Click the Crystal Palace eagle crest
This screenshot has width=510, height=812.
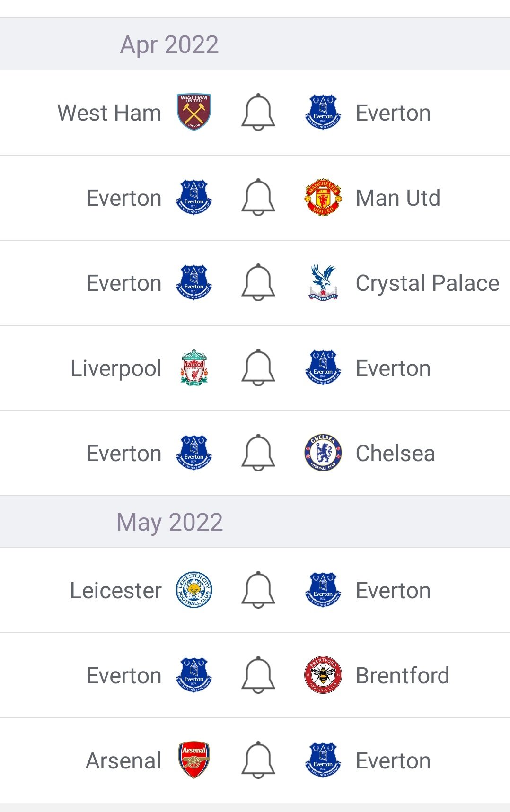pyautogui.click(x=323, y=282)
